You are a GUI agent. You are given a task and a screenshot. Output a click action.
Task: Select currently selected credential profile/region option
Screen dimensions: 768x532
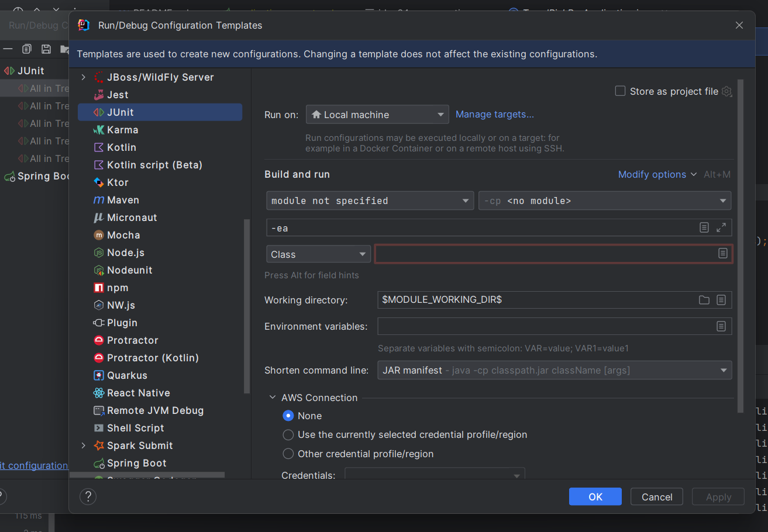point(288,434)
